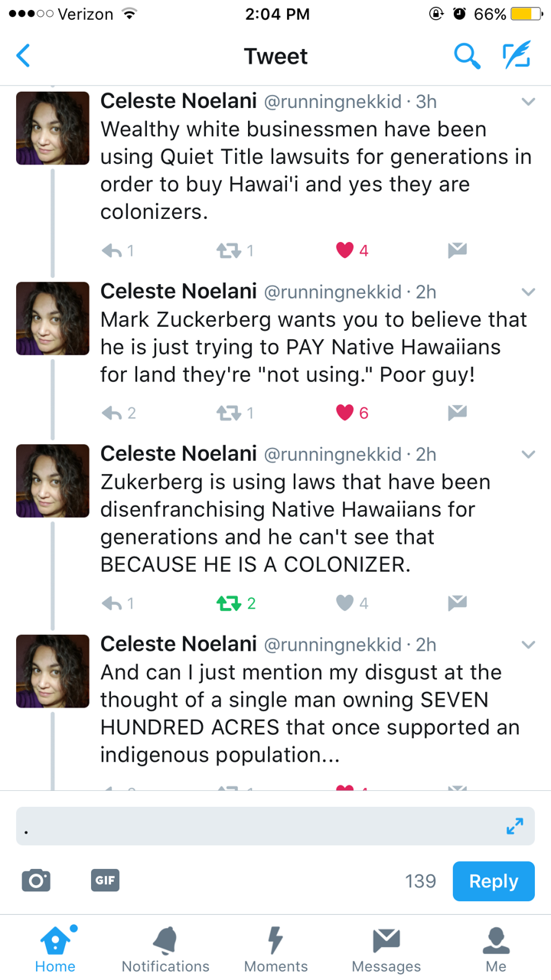Open the search magnifier icon
Viewport: 551px width, 980px height.
(x=467, y=56)
